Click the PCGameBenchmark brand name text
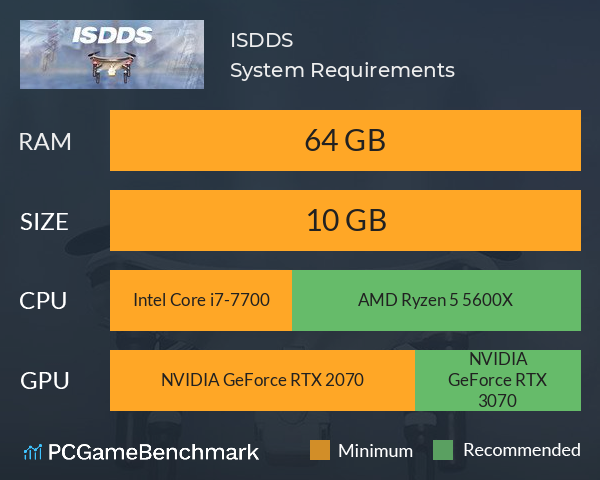 click(153, 452)
